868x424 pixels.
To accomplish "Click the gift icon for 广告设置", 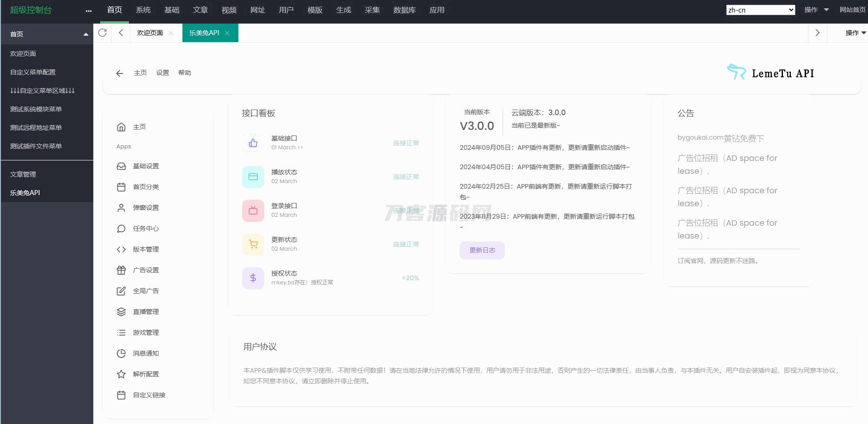I will click(x=121, y=270).
